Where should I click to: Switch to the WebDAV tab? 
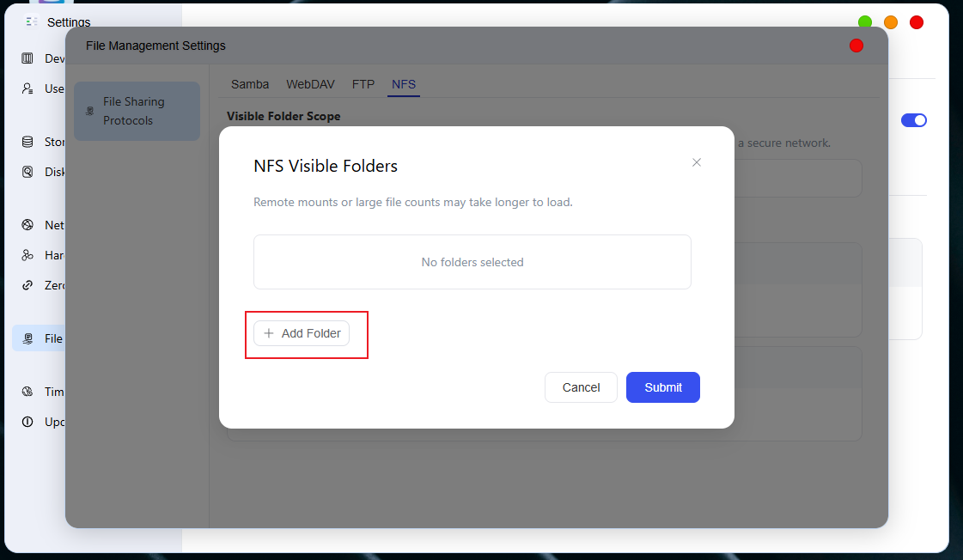pos(310,84)
